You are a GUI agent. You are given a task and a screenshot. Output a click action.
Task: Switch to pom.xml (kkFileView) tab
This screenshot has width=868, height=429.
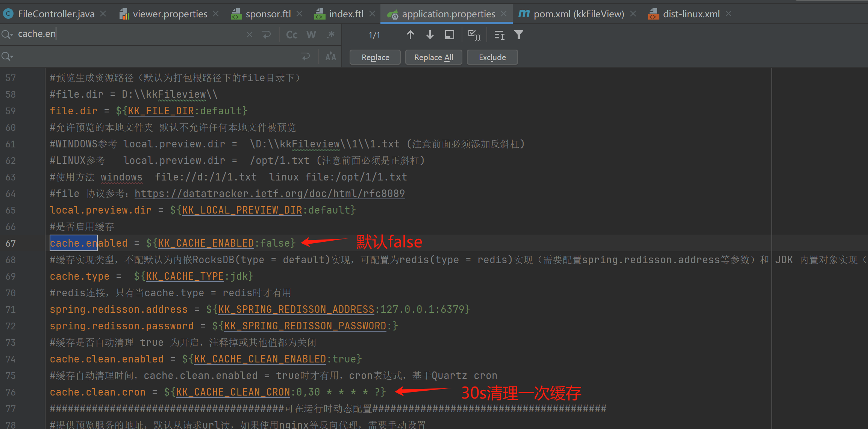tap(578, 14)
